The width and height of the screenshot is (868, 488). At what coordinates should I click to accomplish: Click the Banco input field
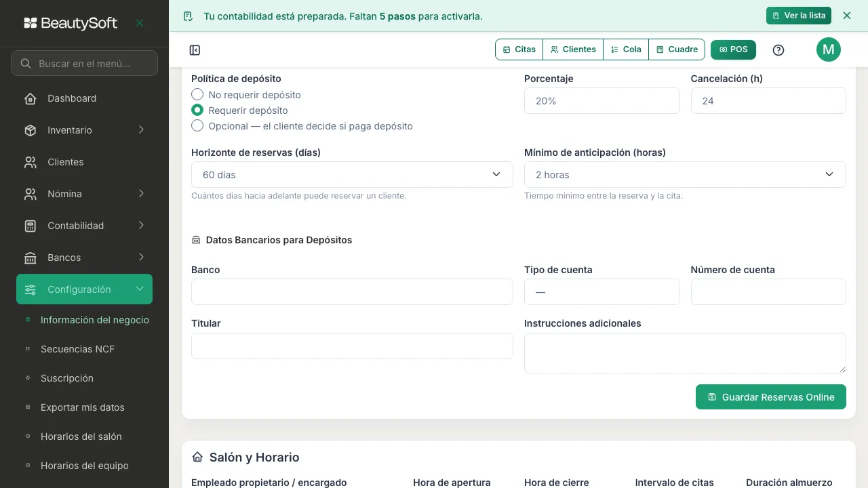tap(352, 292)
